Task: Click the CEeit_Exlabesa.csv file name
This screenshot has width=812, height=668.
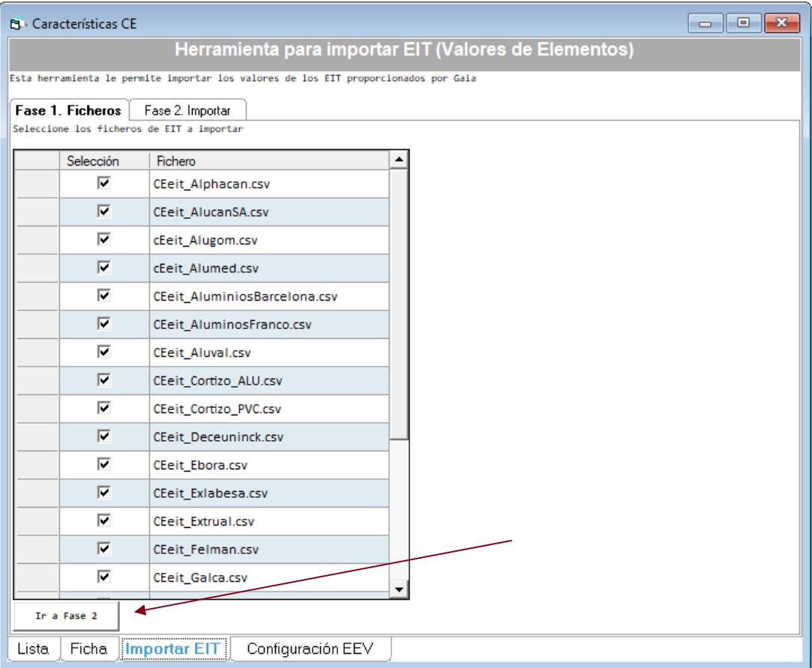Action: (x=268, y=493)
